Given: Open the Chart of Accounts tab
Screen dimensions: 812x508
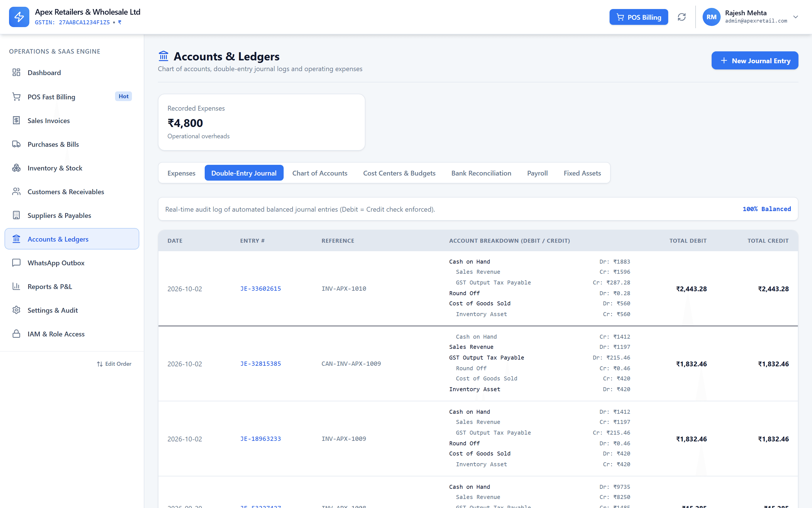Looking at the screenshot, I should (320, 173).
